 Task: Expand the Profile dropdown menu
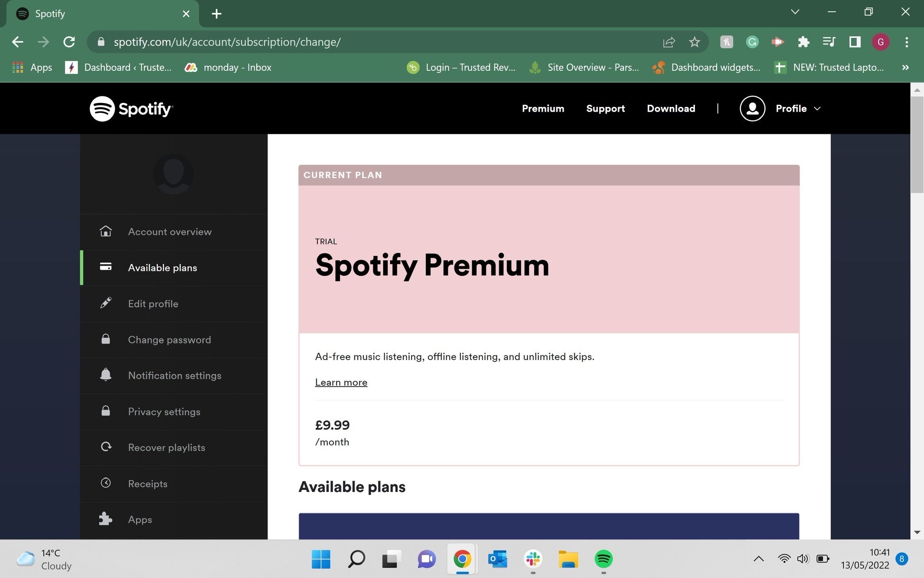coord(798,109)
